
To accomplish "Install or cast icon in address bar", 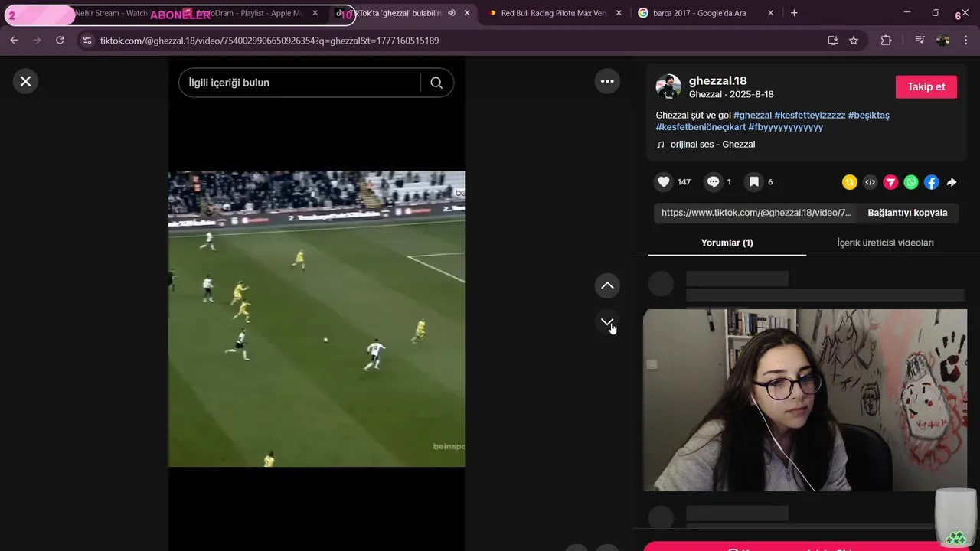I will coord(833,41).
